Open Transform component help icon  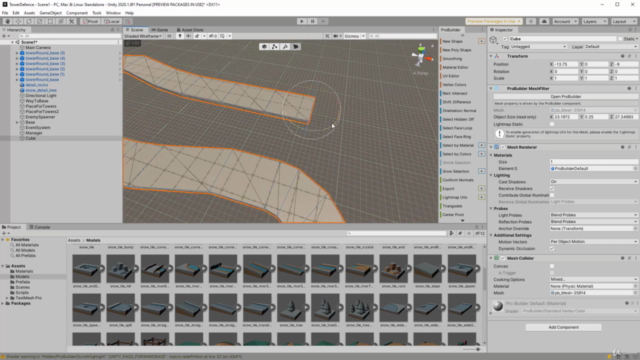(622, 56)
